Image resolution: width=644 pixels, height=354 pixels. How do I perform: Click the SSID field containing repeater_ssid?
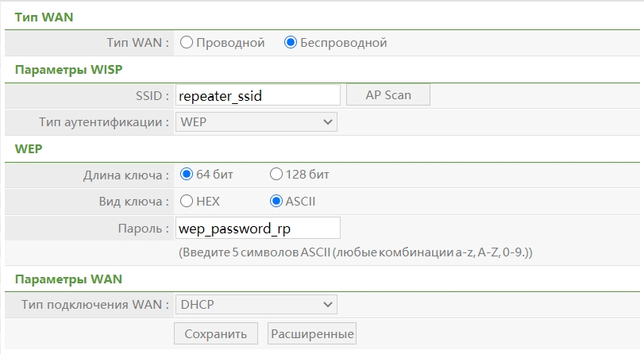pos(257,96)
